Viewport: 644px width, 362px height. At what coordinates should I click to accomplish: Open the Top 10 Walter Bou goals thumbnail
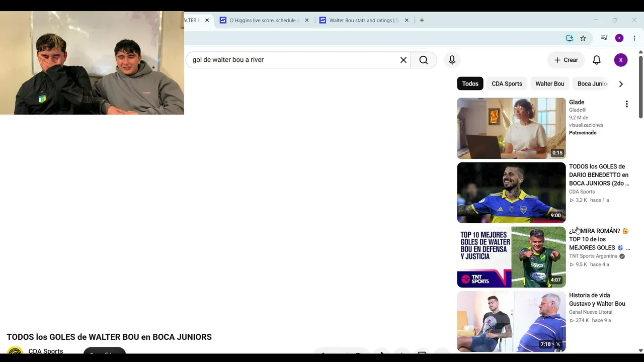511,257
